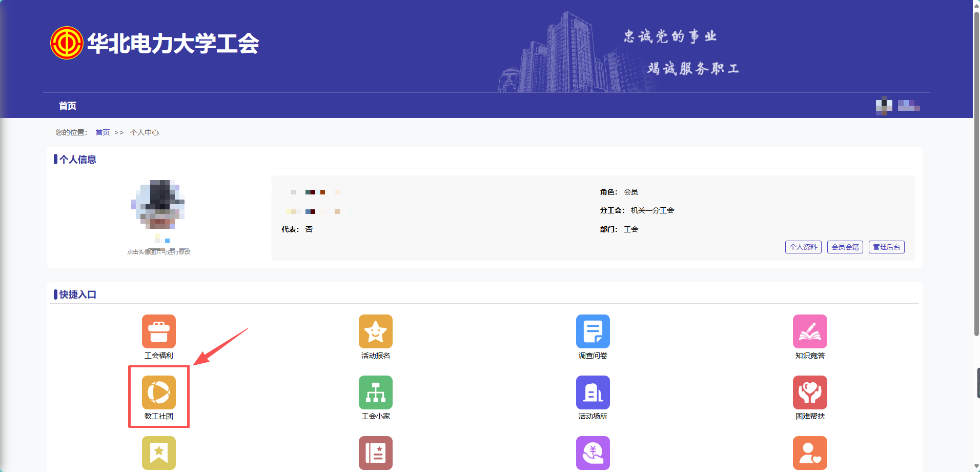
Task: Click the profile photo to change it
Action: pos(159,205)
